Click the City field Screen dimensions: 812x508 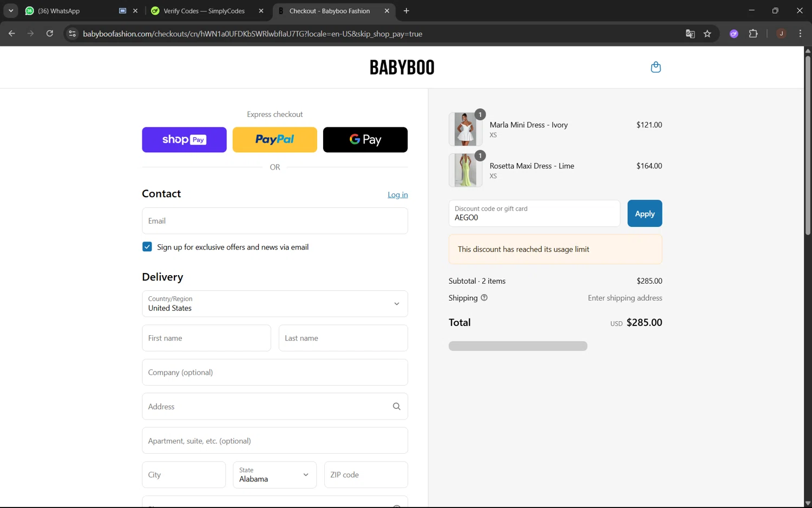(x=184, y=475)
